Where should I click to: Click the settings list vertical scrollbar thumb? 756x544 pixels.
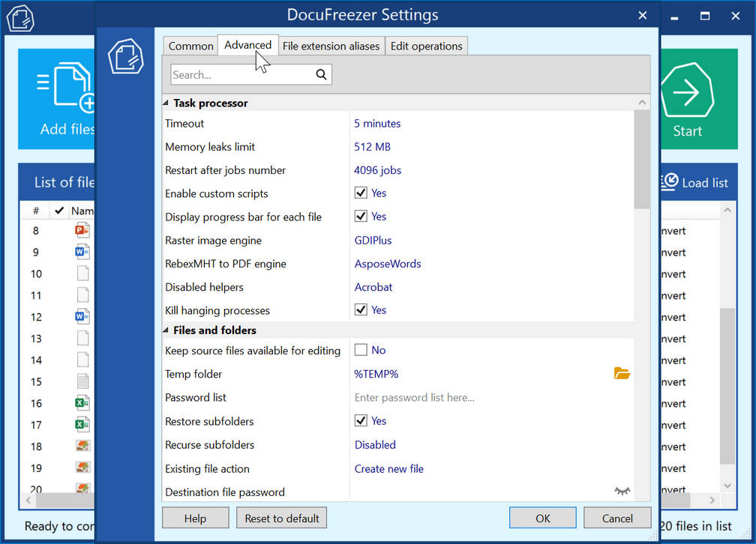pyautogui.click(x=642, y=159)
